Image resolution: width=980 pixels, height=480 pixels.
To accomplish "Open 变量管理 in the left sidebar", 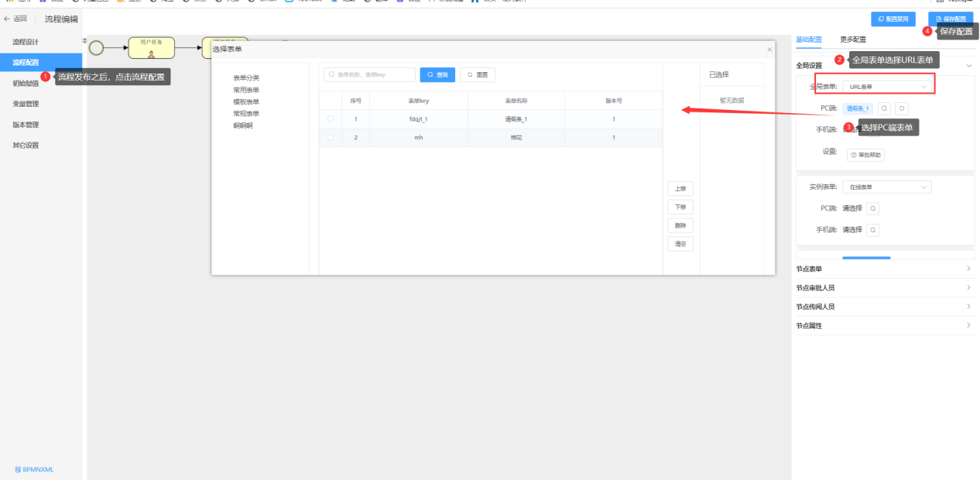I will (26, 104).
